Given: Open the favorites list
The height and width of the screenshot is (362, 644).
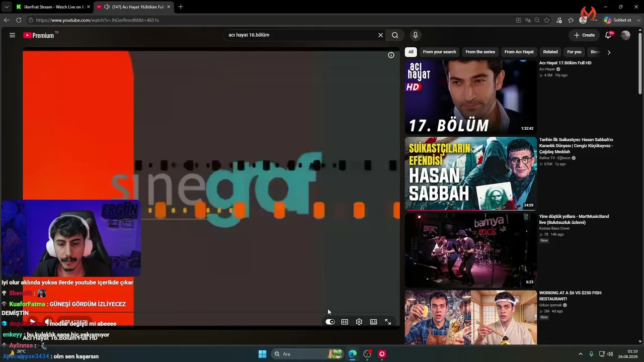Looking at the screenshot, I should tap(571, 20).
